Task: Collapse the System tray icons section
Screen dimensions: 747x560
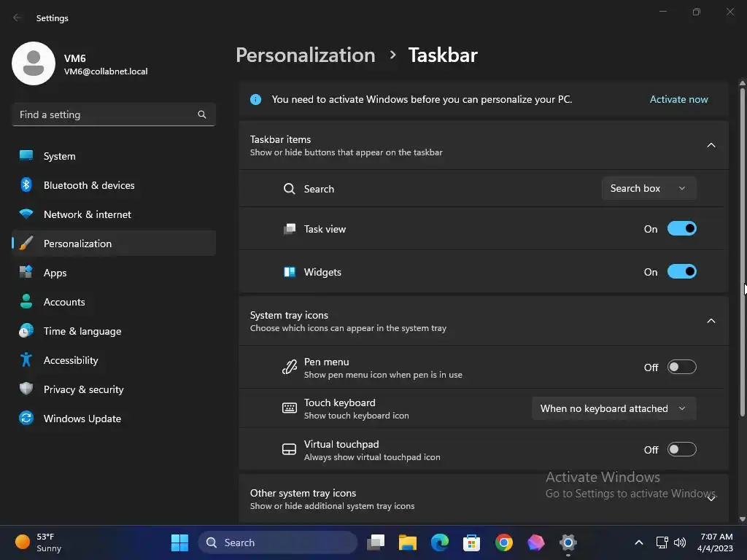Action: (x=711, y=321)
